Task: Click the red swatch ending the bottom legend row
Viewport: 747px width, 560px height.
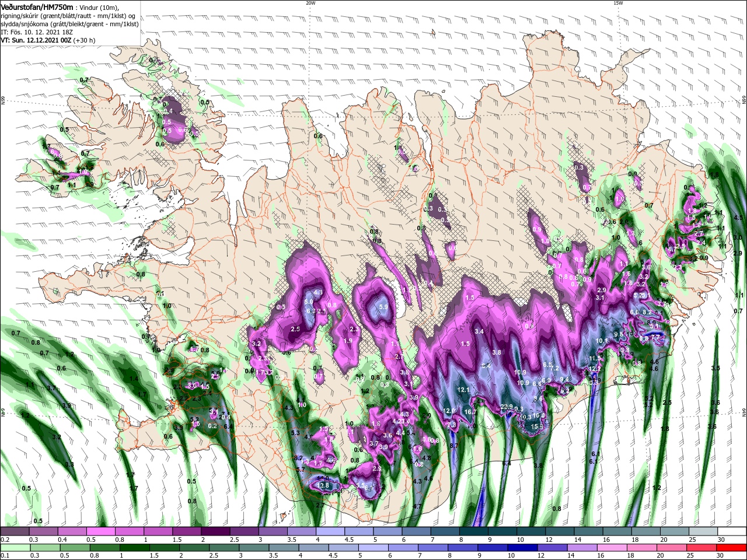Action: click(732, 548)
